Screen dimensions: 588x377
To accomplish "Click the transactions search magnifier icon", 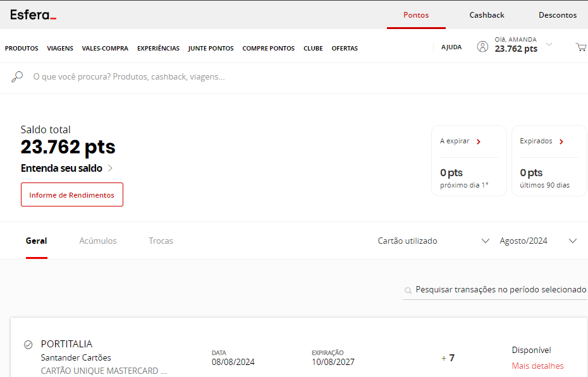I will click(x=408, y=290).
